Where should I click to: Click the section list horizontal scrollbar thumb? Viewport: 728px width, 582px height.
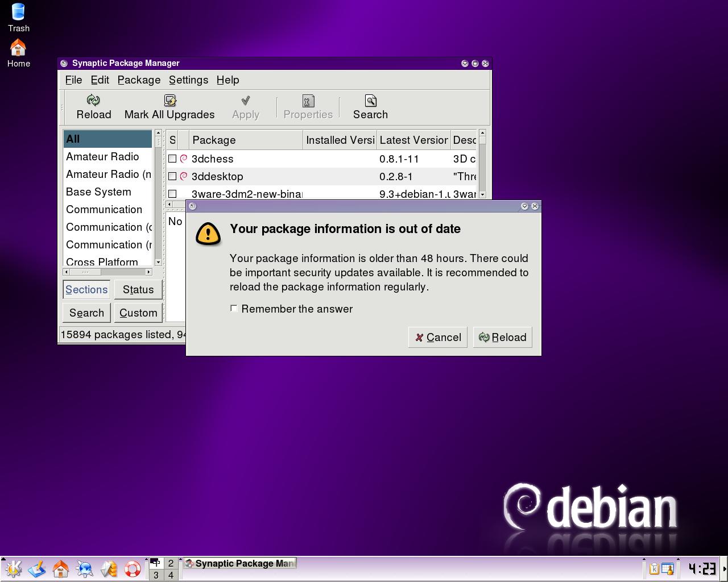point(85,272)
